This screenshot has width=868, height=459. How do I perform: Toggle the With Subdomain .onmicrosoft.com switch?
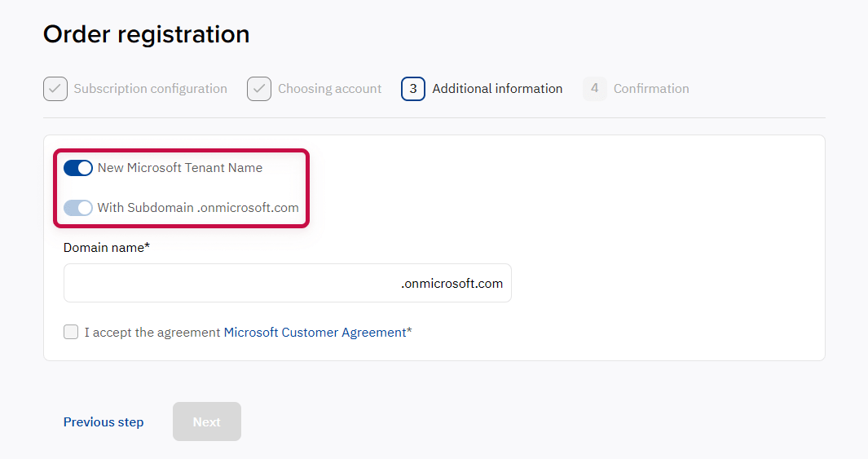(x=78, y=208)
